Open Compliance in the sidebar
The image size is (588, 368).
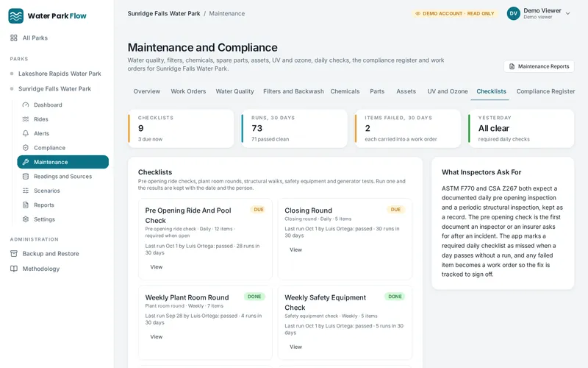coord(63,148)
